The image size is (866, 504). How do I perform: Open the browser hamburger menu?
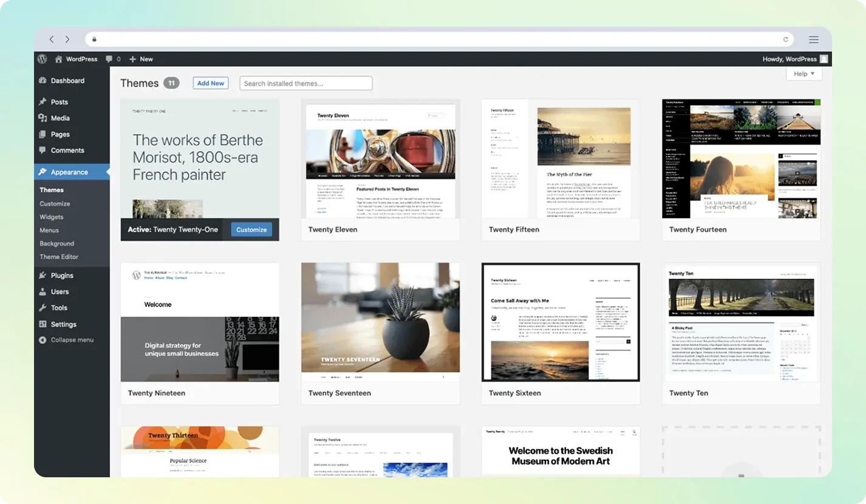[813, 39]
